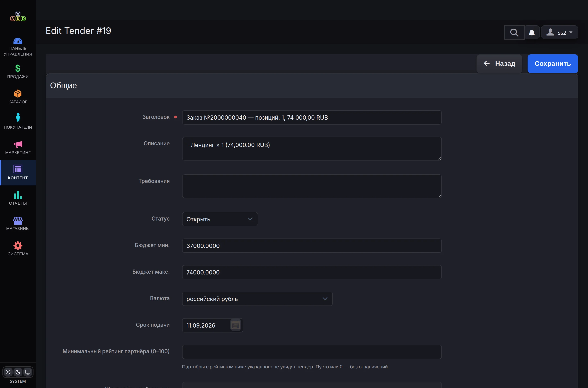Click the Минимальный рейтинг партнёра input field
The height and width of the screenshot is (388, 588).
point(312,352)
